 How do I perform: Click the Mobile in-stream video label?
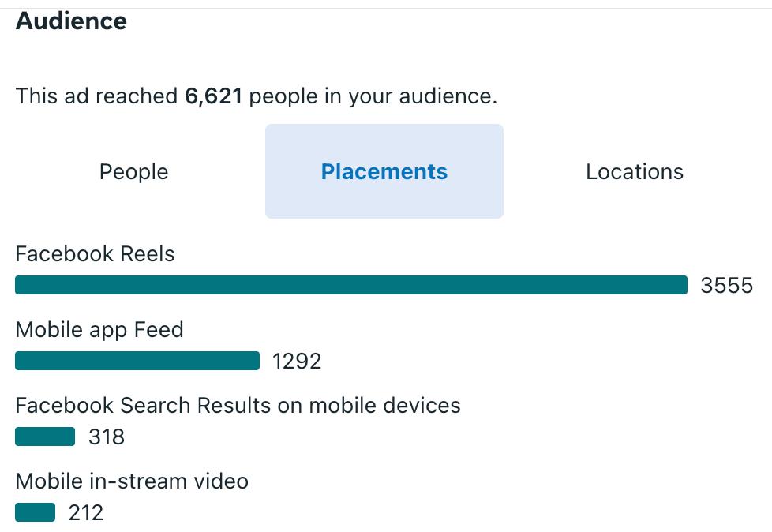pos(132,481)
